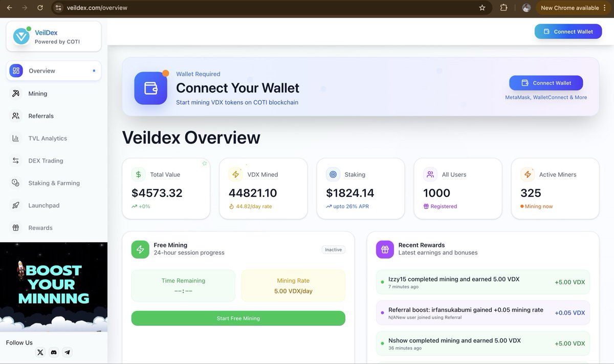The width and height of the screenshot is (614, 364).
Task: Open the X (Twitter) follow link
Action: point(40,352)
